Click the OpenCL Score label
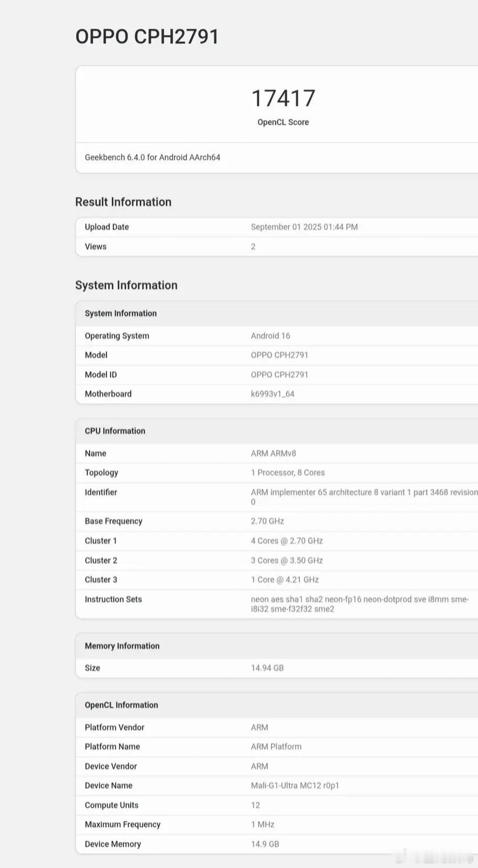 pyautogui.click(x=283, y=122)
